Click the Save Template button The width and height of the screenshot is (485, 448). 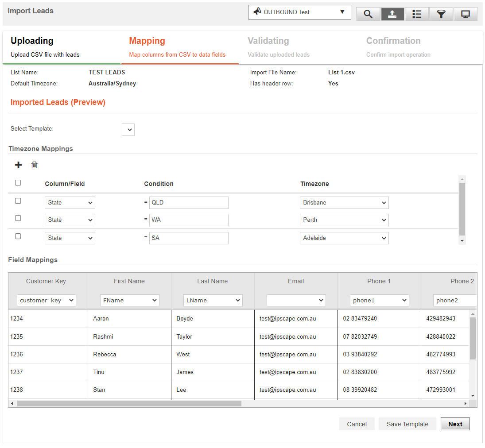(x=407, y=424)
